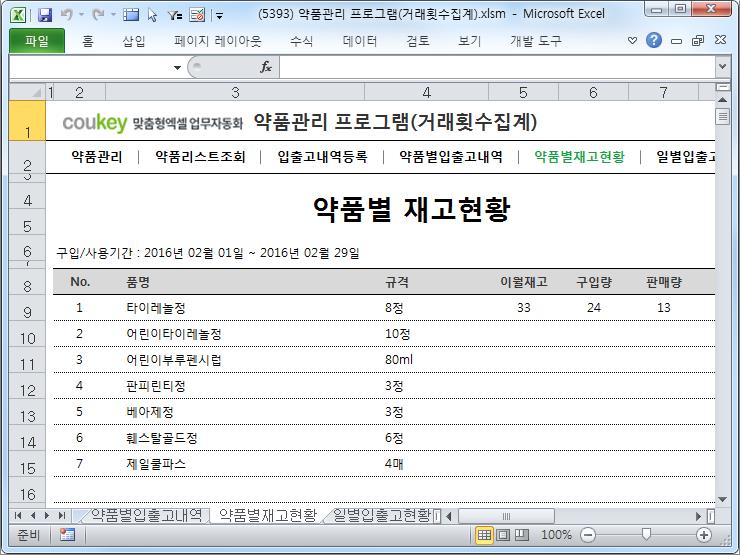Minimize the ribbon with the heart-shaped caret icon

tap(632, 41)
